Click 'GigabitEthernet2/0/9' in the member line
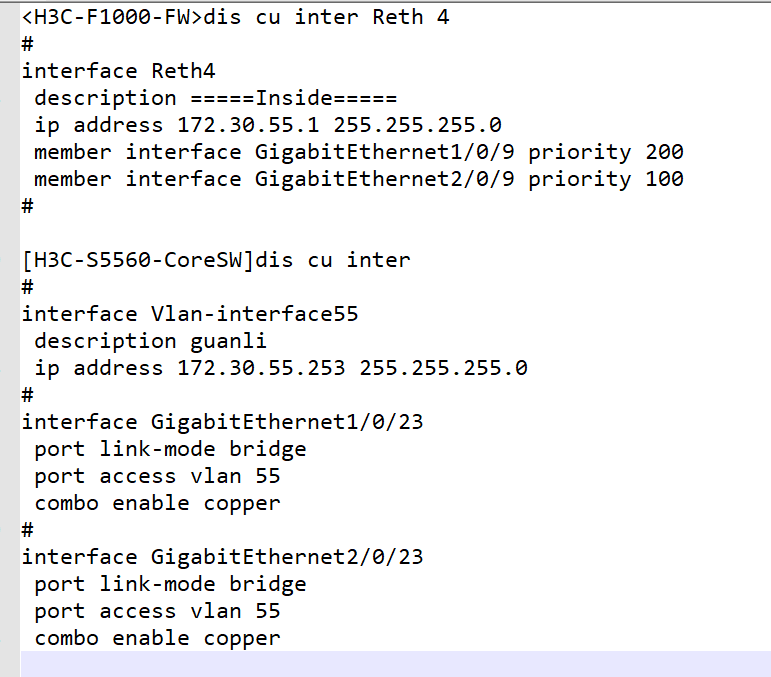The width and height of the screenshot is (771, 677). (386, 179)
